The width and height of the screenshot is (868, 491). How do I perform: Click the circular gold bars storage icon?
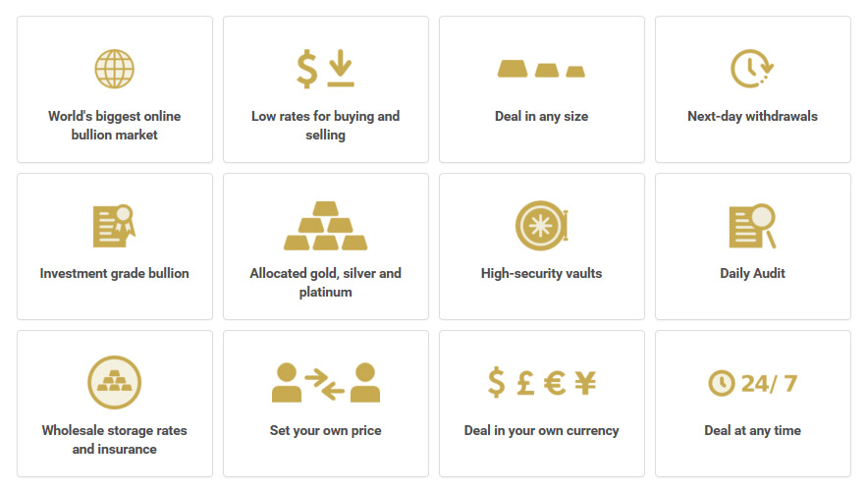coord(115,383)
